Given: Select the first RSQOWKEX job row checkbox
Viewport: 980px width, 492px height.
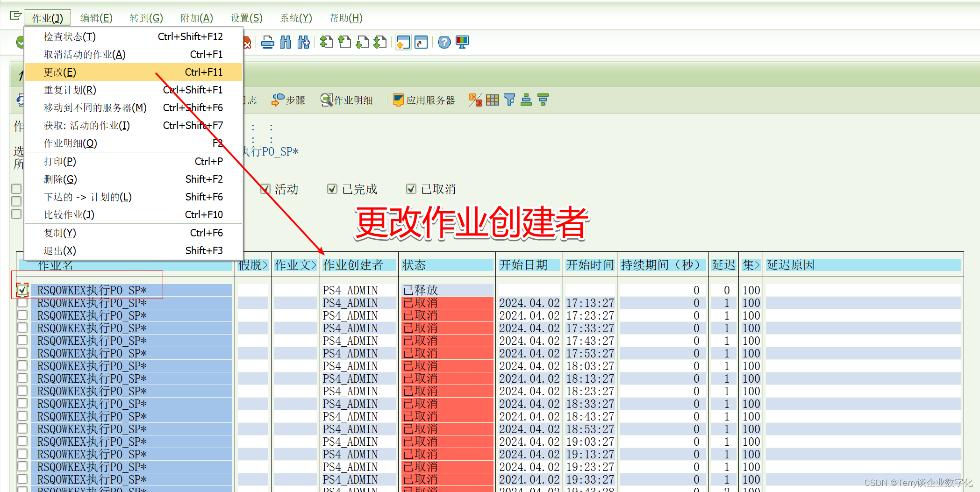Looking at the screenshot, I should pos(21,289).
